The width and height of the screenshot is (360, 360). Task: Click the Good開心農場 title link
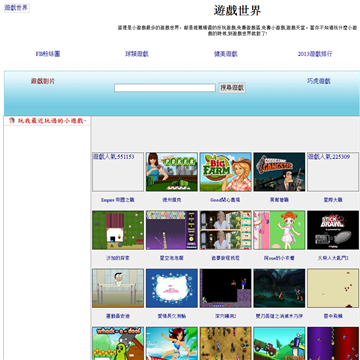pos(225,200)
